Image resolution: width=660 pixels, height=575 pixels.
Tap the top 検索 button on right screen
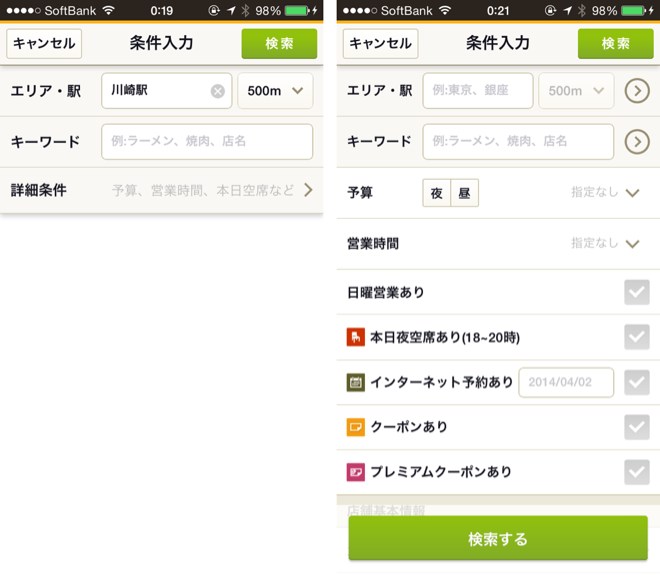pyautogui.click(x=615, y=43)
